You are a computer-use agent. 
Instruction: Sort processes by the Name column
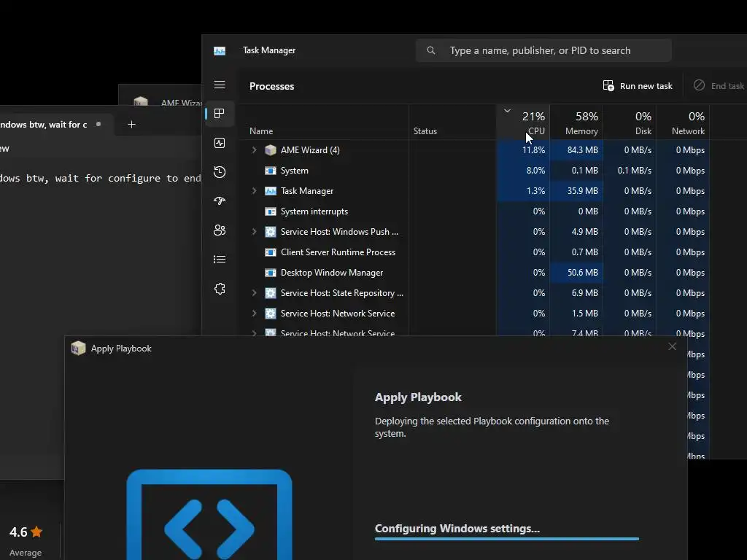(x=261, y=131)
